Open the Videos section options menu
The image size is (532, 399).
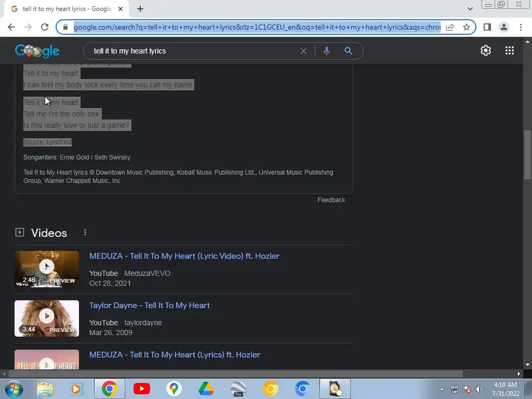click(x=85, y=232)
